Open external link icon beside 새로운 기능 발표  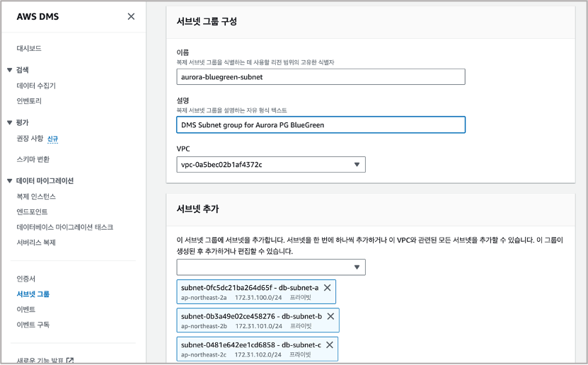tap(70, 361)
